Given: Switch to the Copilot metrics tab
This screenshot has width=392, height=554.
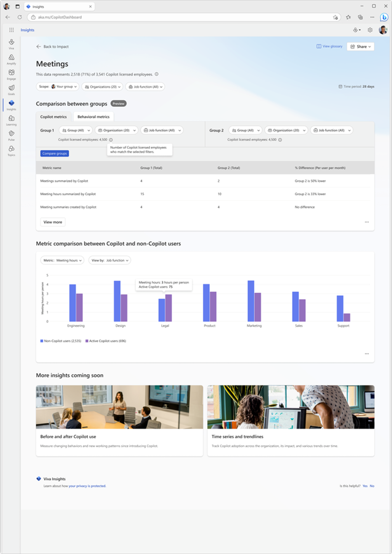Looking at the screenshot, I should tap(54, 117).
